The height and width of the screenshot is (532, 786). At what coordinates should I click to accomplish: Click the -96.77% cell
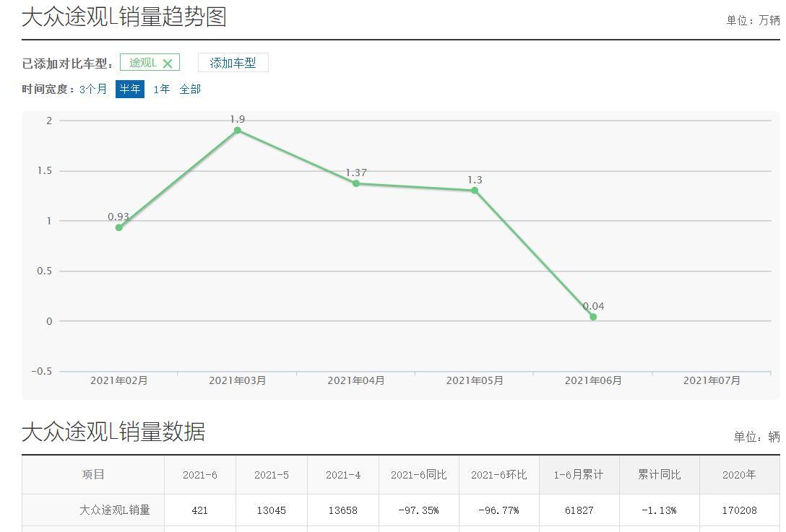[x=498, y=510]
